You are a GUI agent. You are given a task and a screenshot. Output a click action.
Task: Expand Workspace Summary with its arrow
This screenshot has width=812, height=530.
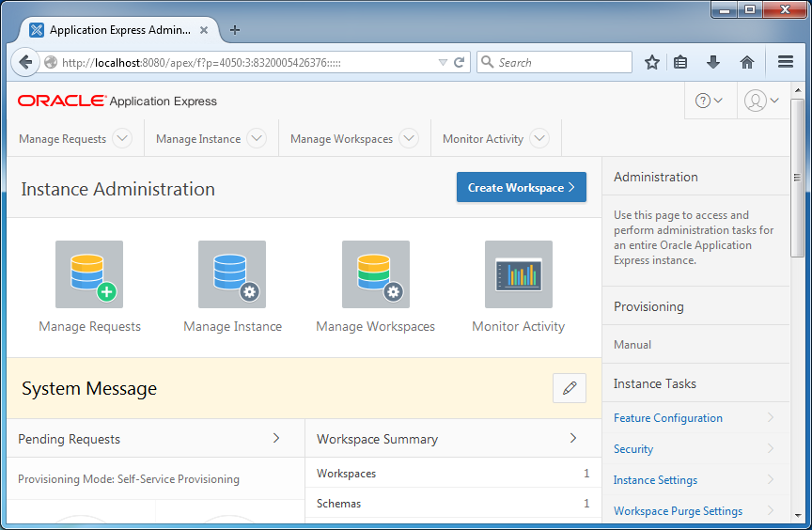coord(572,438)
